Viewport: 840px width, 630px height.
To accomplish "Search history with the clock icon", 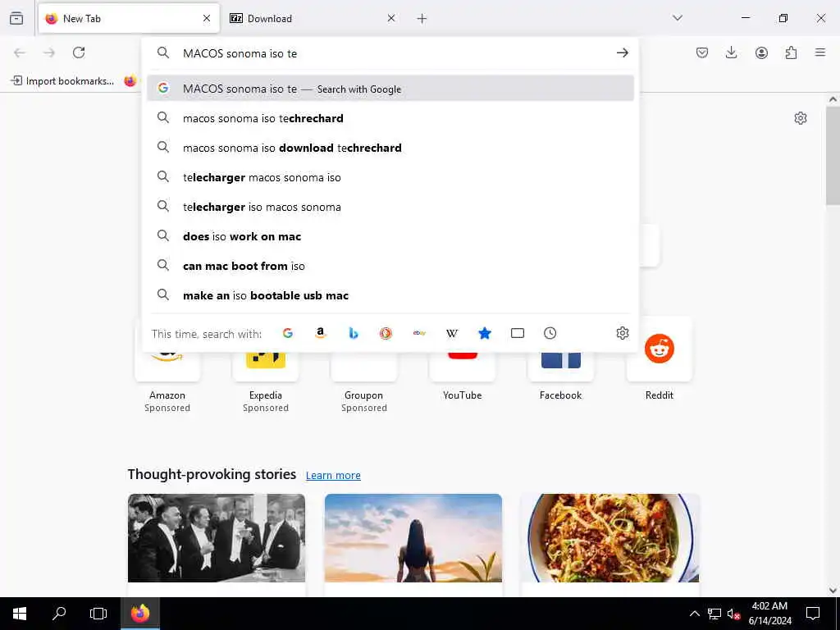I will click(550, 333).
